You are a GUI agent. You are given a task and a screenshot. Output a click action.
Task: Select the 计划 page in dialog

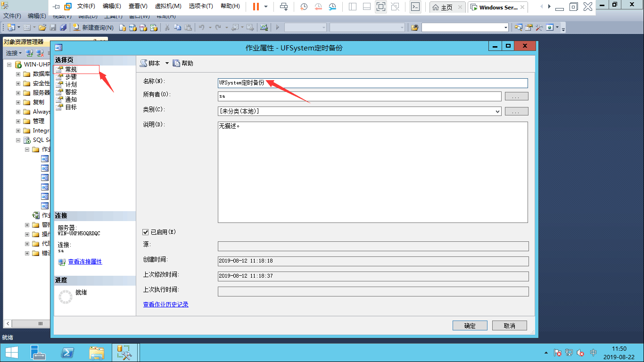pos(71,84)
